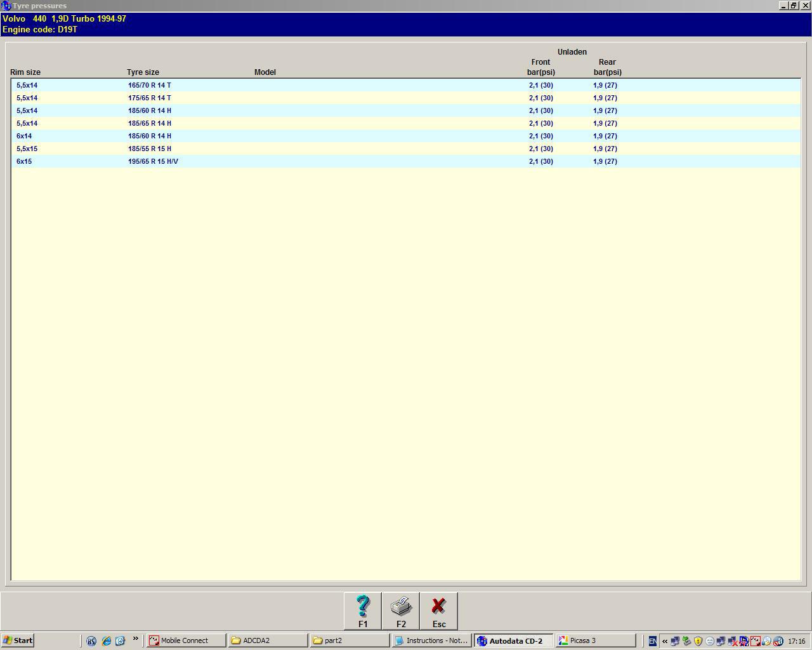Open help with the F1 question mark button
Screen dimensions: 812x650
[363, 611]
